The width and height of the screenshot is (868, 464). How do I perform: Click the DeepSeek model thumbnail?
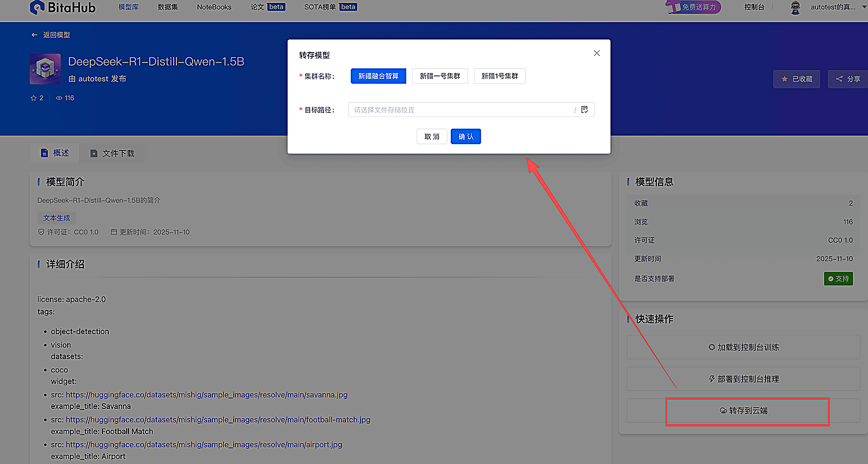(45, 69)
